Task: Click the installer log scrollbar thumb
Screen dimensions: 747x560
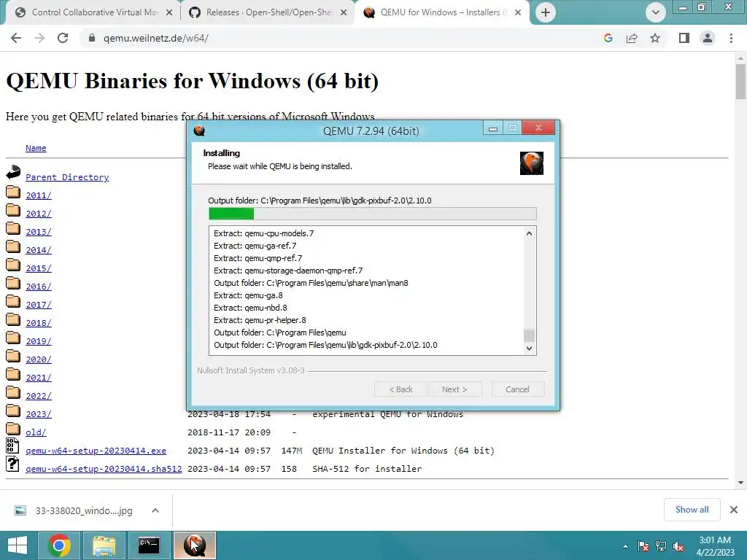Action: (529, 335)
